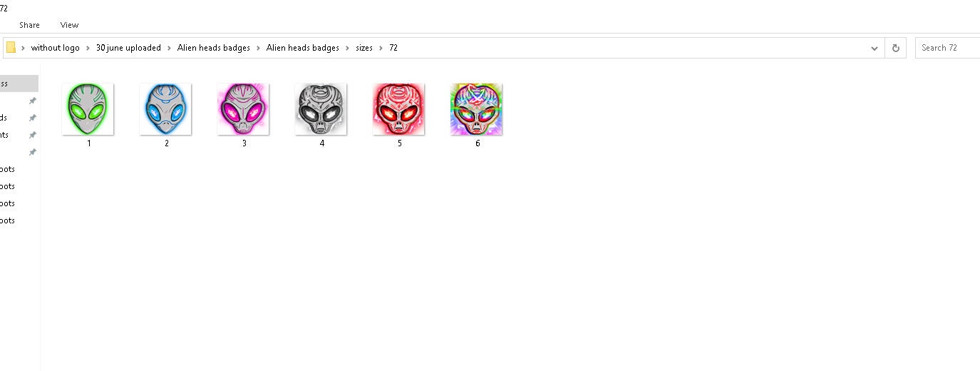Navigate to '30 june uploaded' breadcrumb folder
This screenshot has width=980, height=371.
128,48
